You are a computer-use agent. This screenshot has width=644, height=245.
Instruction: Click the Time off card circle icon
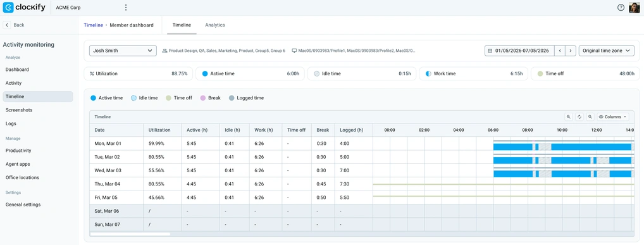pos(540,73)
